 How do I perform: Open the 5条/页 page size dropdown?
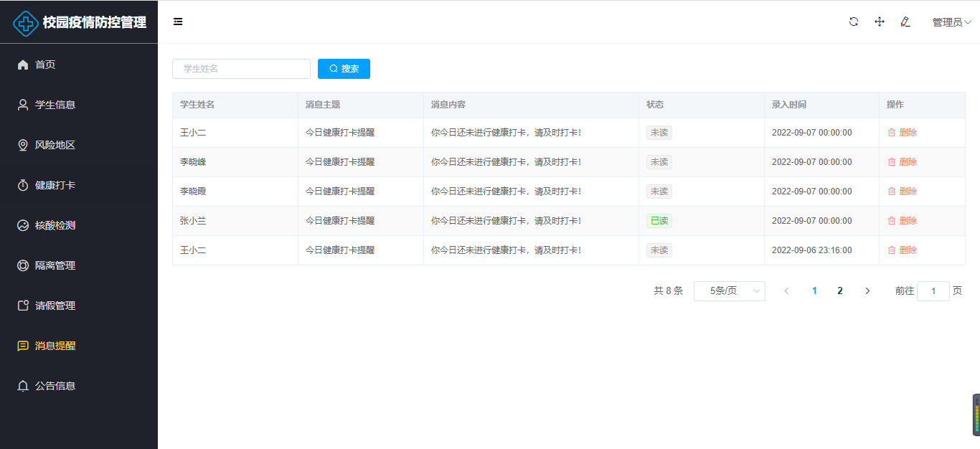point(729,291)
